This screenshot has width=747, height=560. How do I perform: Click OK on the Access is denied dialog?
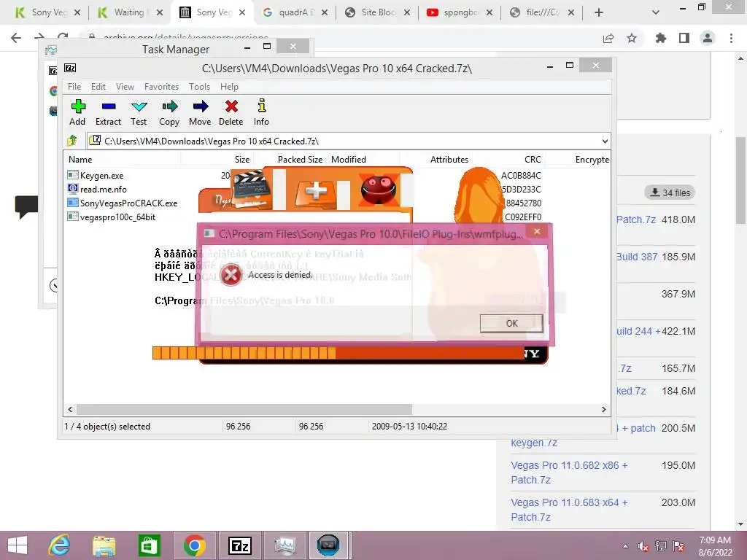coord(511,323)
